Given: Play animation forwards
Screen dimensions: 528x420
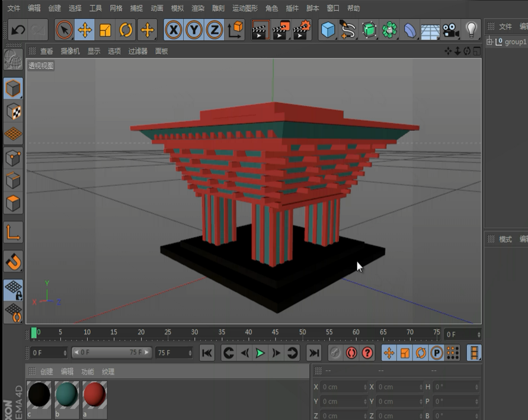Looking at the screenshot, I should 260,353.
